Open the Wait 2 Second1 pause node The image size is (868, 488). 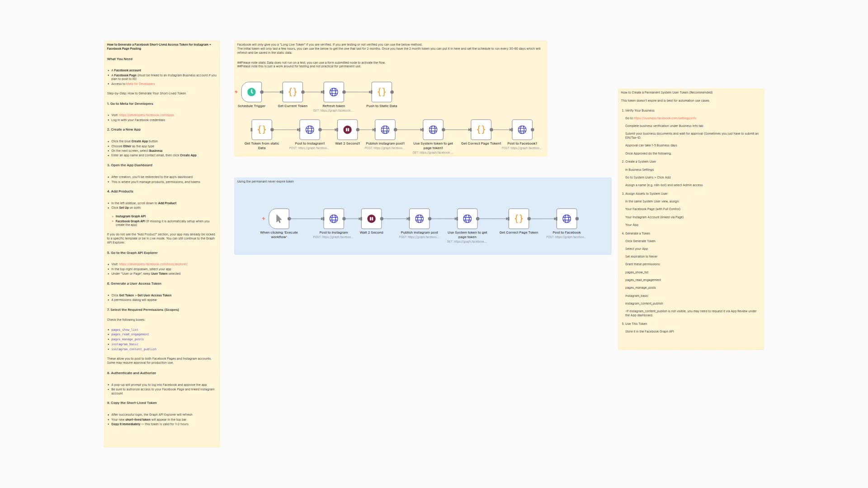point(347,130)
